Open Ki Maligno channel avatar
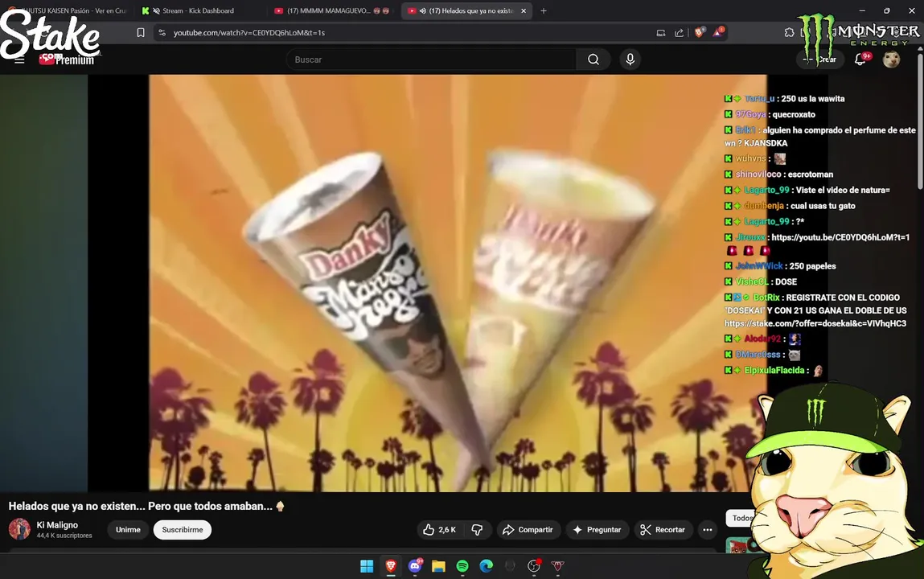Image resolution: width=924 pixels, height=579 pixels. click(19, 529)
